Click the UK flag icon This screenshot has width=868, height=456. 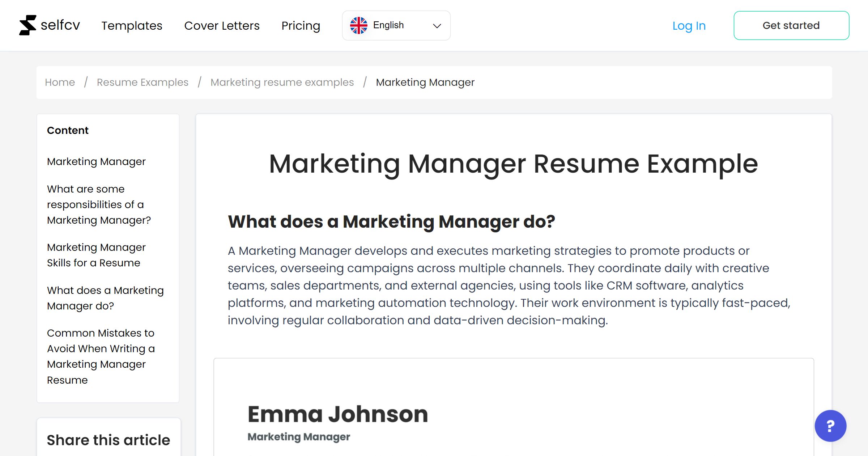[x=359, y=25]
